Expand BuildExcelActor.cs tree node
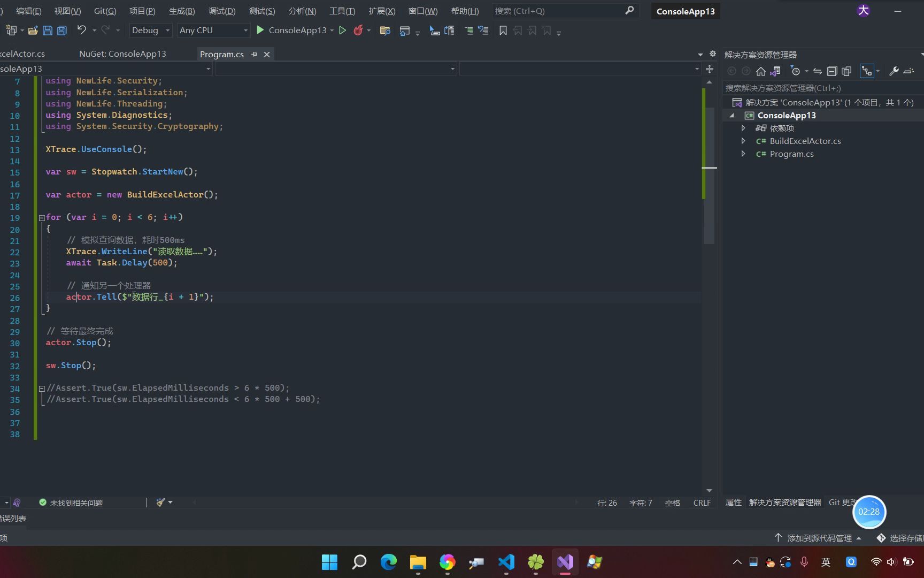This screenshot has height=578, width=924. pos(743,141)
